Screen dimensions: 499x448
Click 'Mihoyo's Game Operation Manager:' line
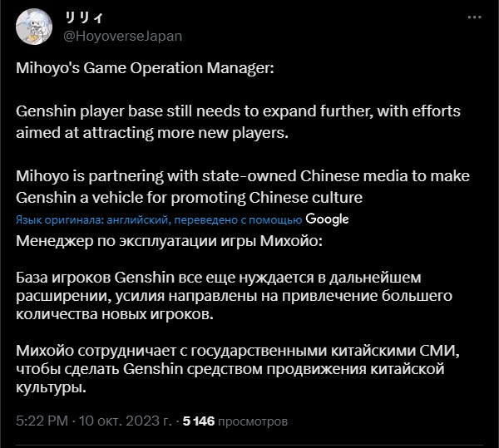point(145,71)
